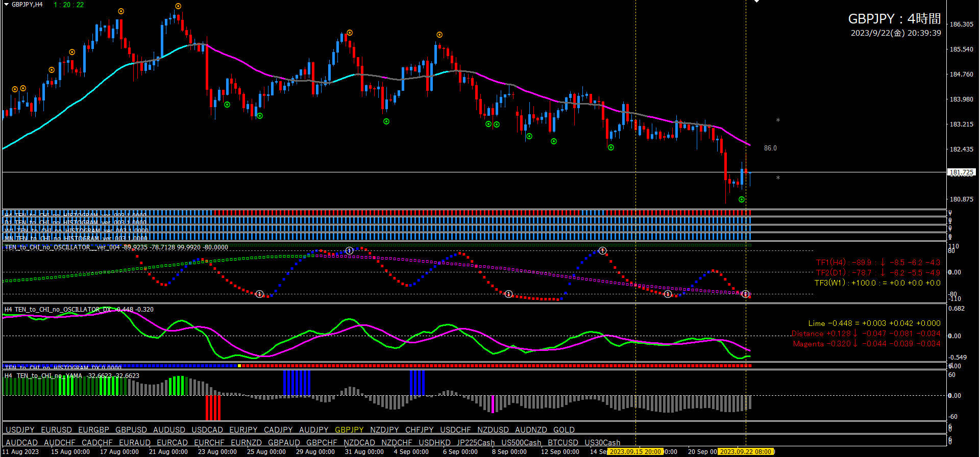Open the US500Cash index chart
Screen dimensions: 980x457
tap(521, 443)
